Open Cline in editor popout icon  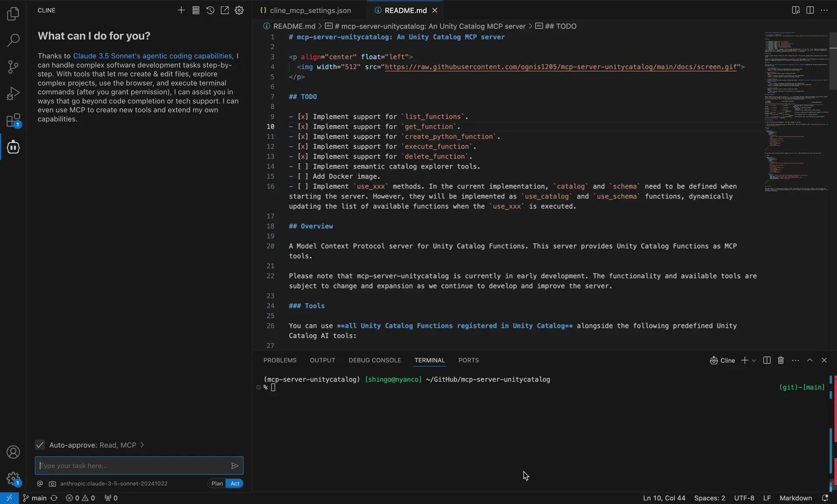[225, 10]
